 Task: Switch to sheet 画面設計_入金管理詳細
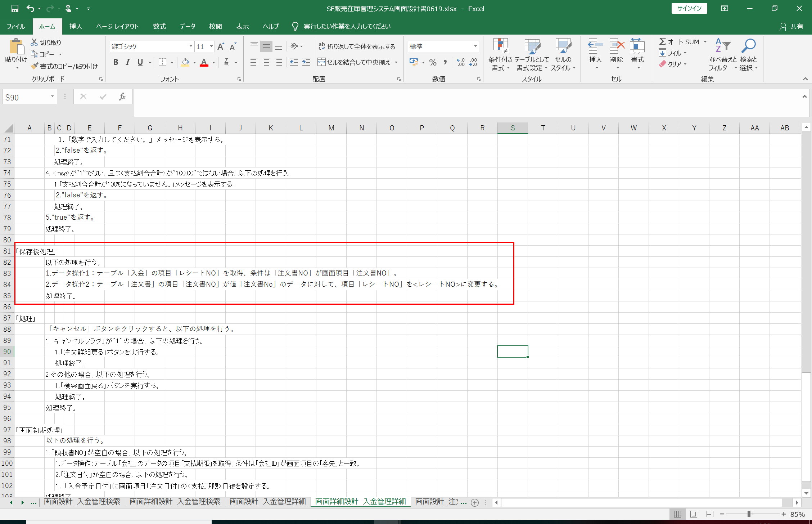[x=267, y=502]
